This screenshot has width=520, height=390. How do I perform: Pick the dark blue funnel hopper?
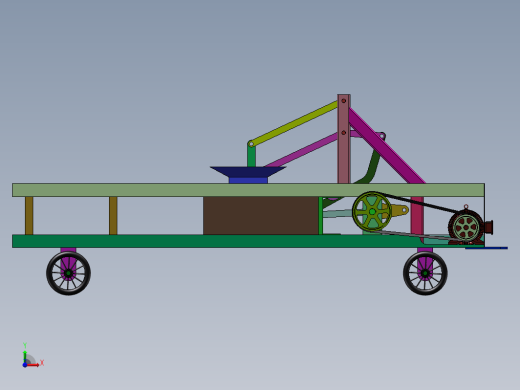(248, 172)
